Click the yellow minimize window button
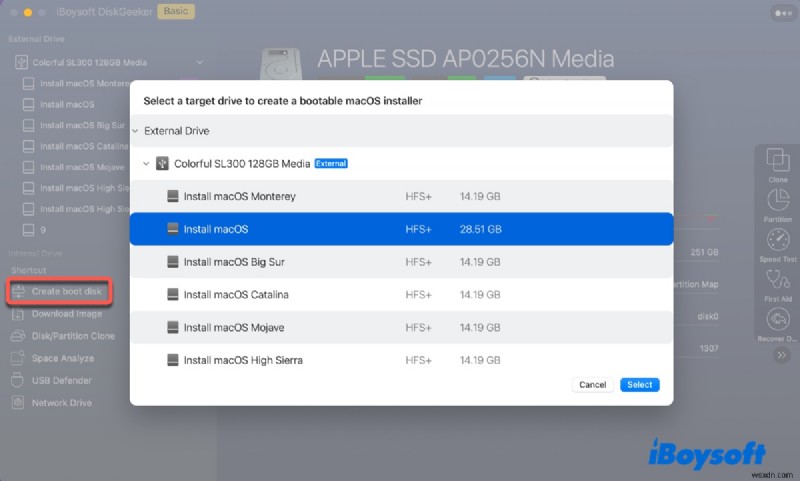 coord(28,12)
